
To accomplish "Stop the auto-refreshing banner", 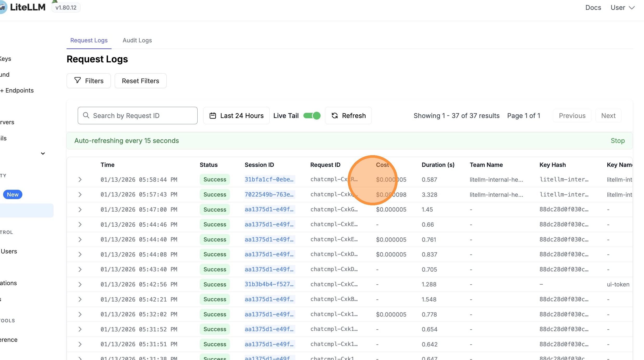I will coord(617,141).
